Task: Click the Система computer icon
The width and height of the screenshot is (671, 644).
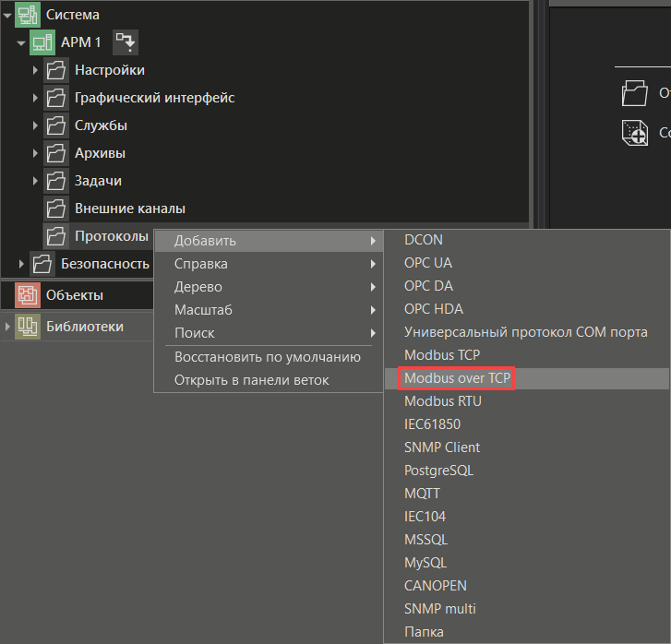Action: coord(28,15)
